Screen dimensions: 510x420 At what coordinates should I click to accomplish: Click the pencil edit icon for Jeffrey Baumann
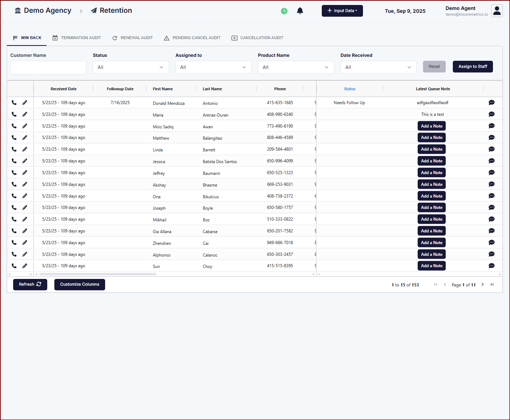[x=25, y=173]
